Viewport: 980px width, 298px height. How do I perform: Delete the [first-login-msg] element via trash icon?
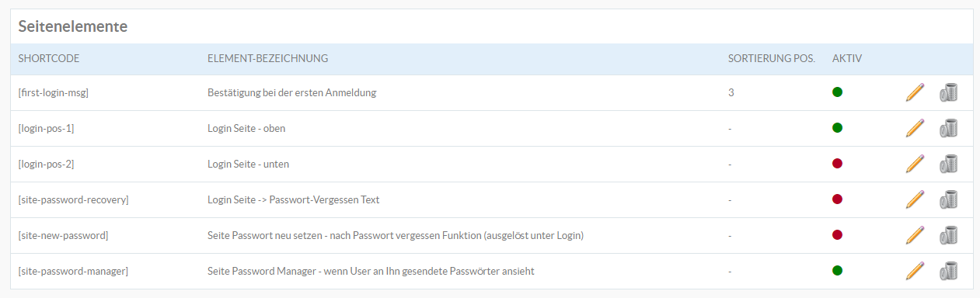tap(948, 92)
